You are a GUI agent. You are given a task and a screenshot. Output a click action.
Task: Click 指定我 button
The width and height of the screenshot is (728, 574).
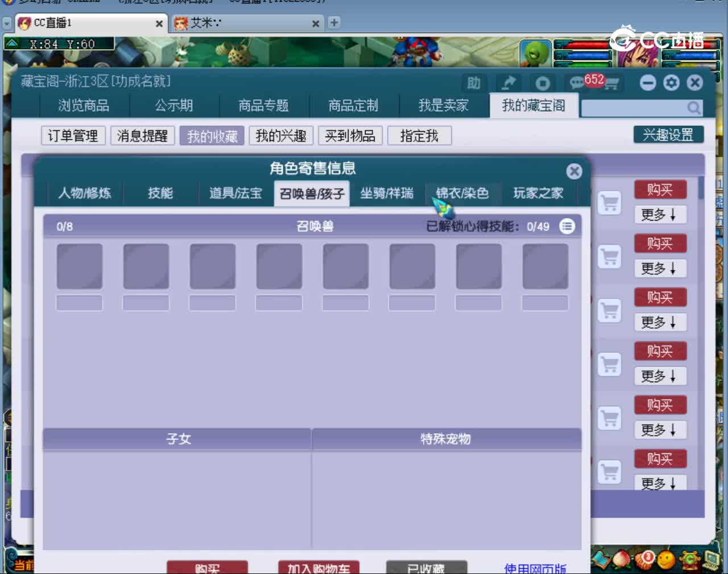(419, 136)
